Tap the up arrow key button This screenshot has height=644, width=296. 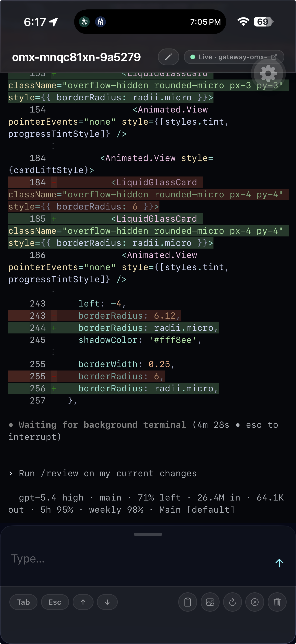click(x=83, y=602)
